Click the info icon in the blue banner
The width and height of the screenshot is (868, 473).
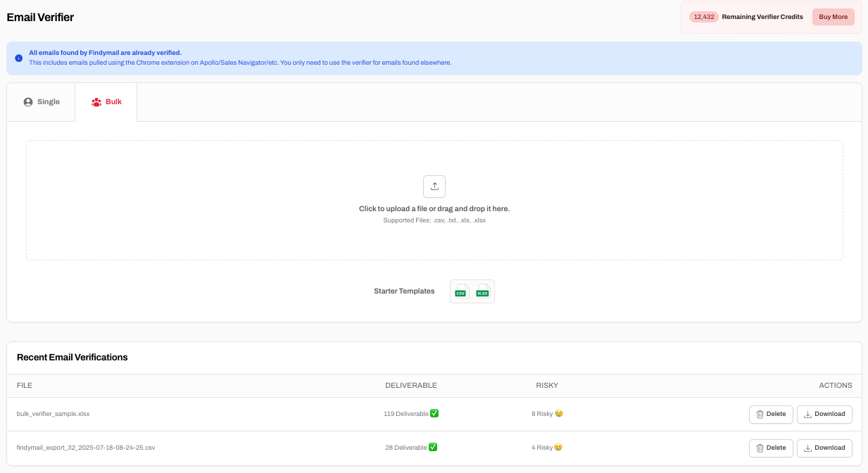pyautogui.click(x=19, y=58)
